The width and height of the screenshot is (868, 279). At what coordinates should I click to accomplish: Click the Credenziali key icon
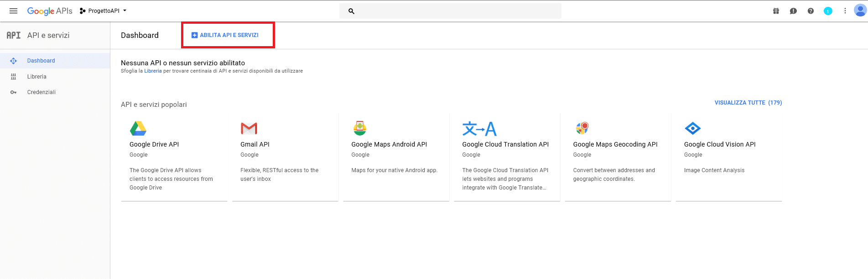tap(13, 92)
